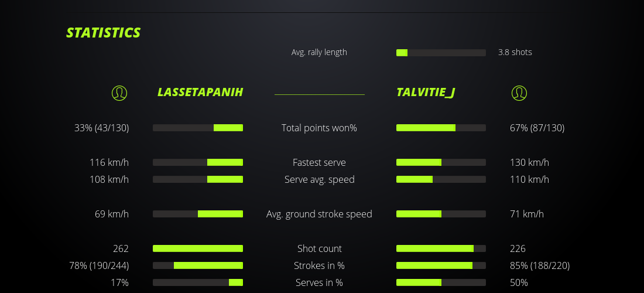This screenshot has width=644, height=293.
Task: Click TALVITIE_J's Serve avg. speed bar
Action: [x=441, y=179]
